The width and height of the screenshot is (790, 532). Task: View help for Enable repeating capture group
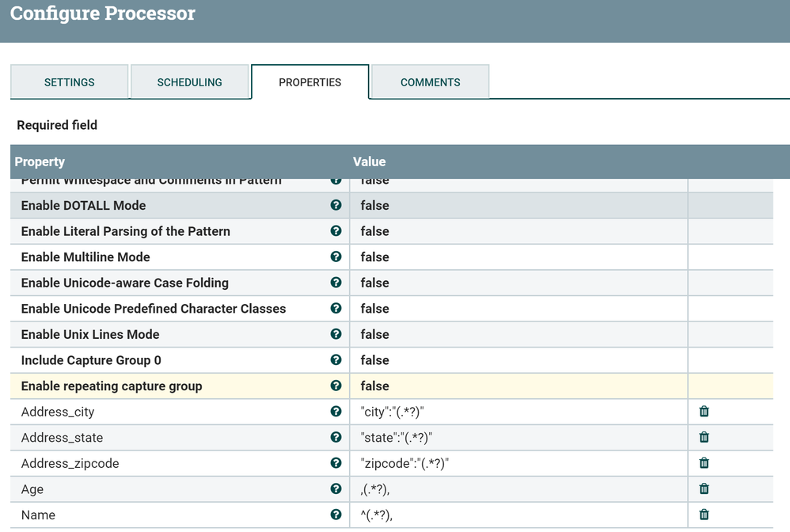point(336,386)
